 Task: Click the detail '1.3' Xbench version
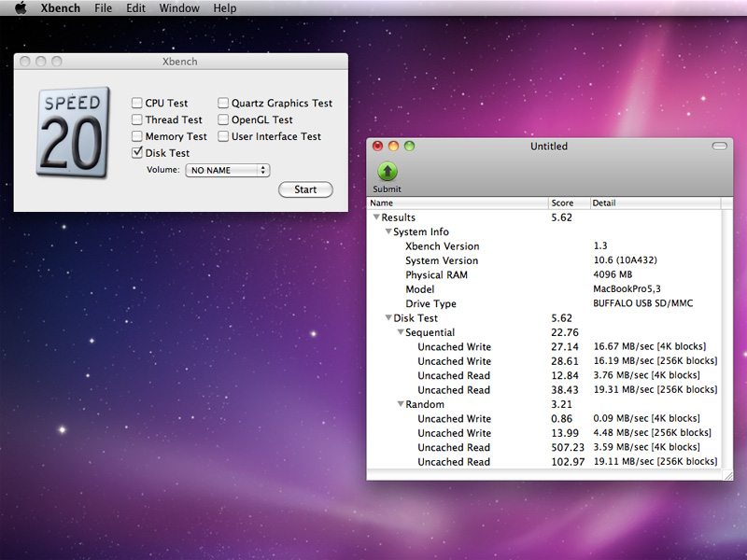(600, 245)
